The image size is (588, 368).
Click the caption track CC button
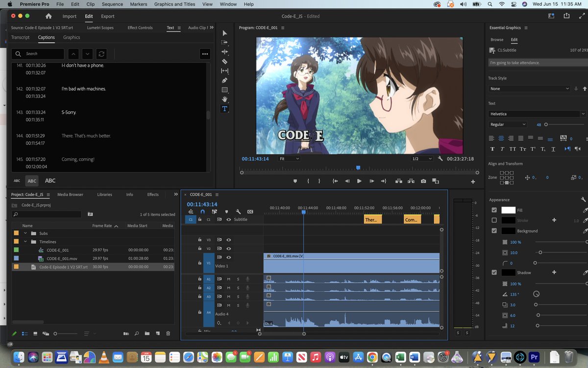click(250, 211)
